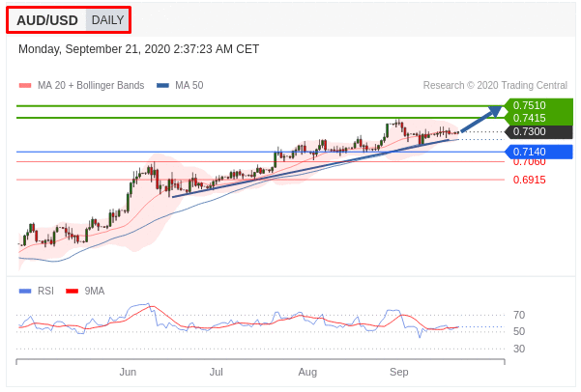The height and width of the screenshot is (392, 581).
Task: Click the RSI legend label
Action: tap(45, 292)
